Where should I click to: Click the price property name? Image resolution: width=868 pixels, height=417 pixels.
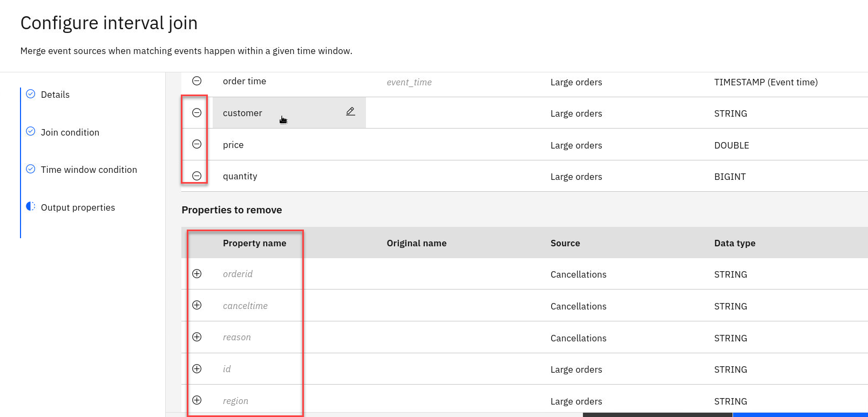[x=233, y=145]
